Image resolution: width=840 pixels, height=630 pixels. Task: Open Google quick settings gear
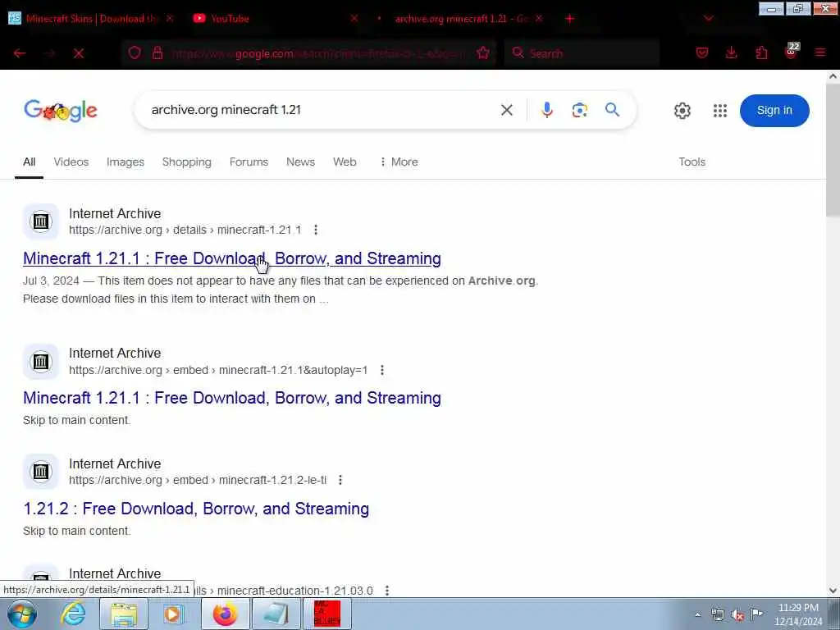(682, 111)
